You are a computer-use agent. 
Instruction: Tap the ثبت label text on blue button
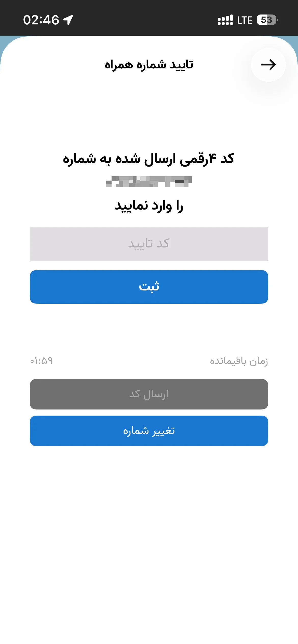(149, 287)
